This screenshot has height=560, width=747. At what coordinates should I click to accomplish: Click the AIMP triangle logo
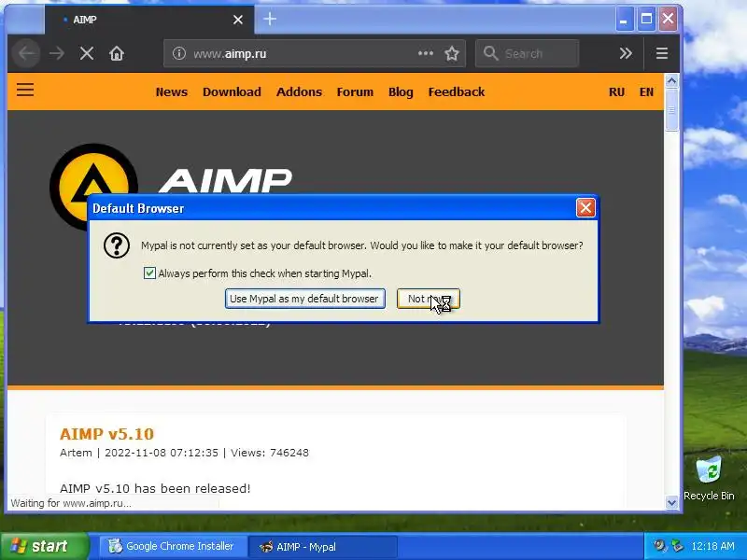pos(94,187)
